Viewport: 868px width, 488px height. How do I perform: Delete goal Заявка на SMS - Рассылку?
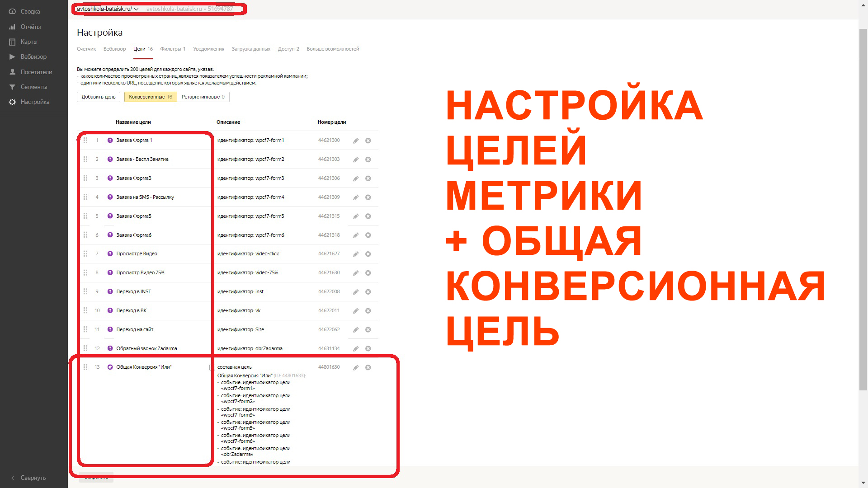pos(368,197)
